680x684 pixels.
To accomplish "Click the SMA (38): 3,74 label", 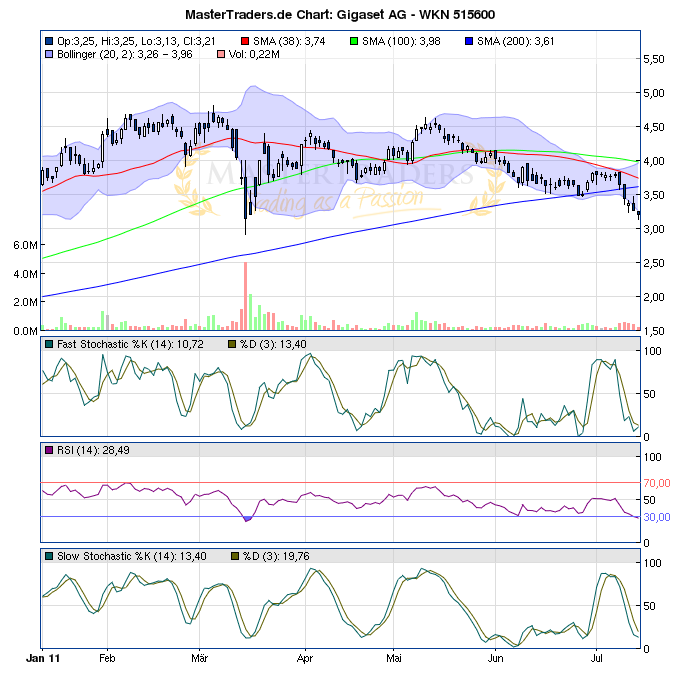I will point(289,41).
